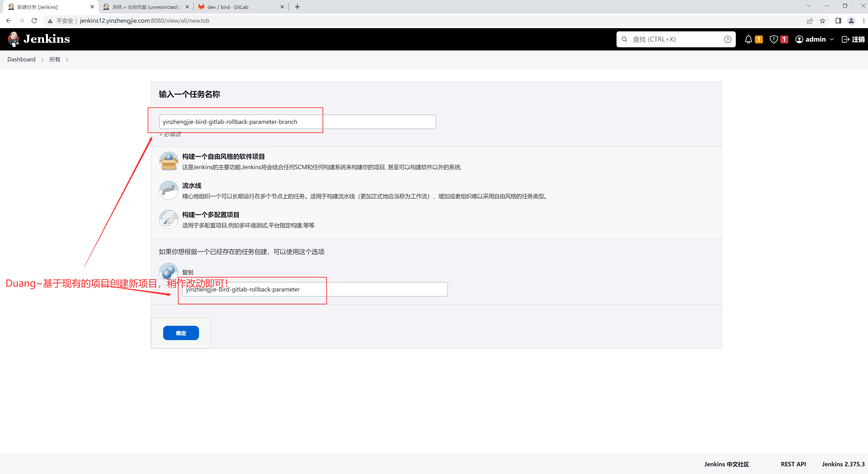Image resolution: width=868 pixels, height=474 pixels.
Task: Expand chevron after Dashboard breadcrumb
Action: (42, 60)
